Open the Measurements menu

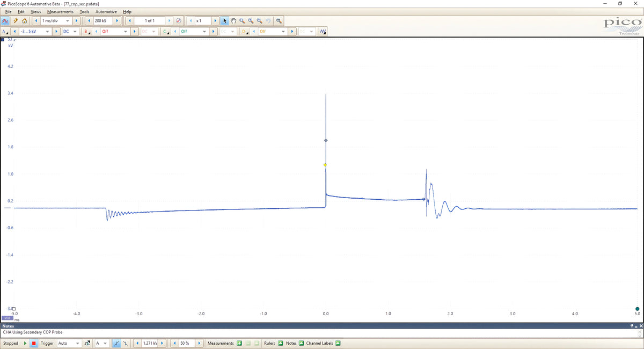pyautogui.click(x=60, y=11)
